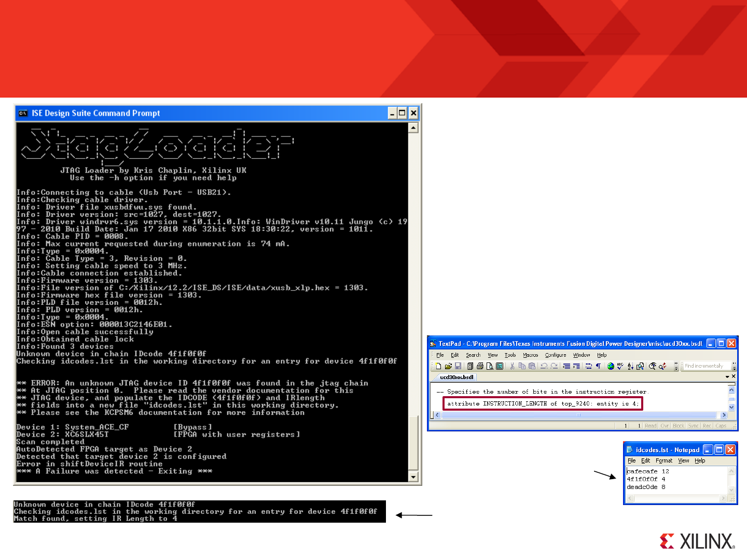Open Notepad Format menu
Screen dimensions: 747x560
pyautogui.click(x=664, y=460)
